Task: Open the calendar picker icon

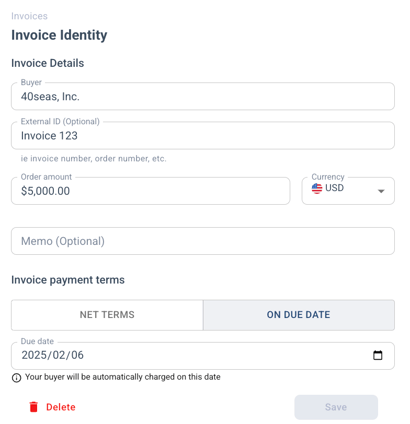Action: pos(377,355)
